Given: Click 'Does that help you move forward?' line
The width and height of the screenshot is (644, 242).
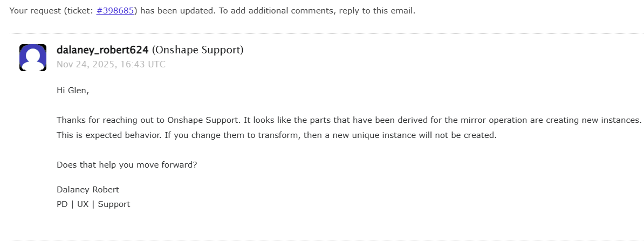Looking at the screenshot, I should coord(127,165).
